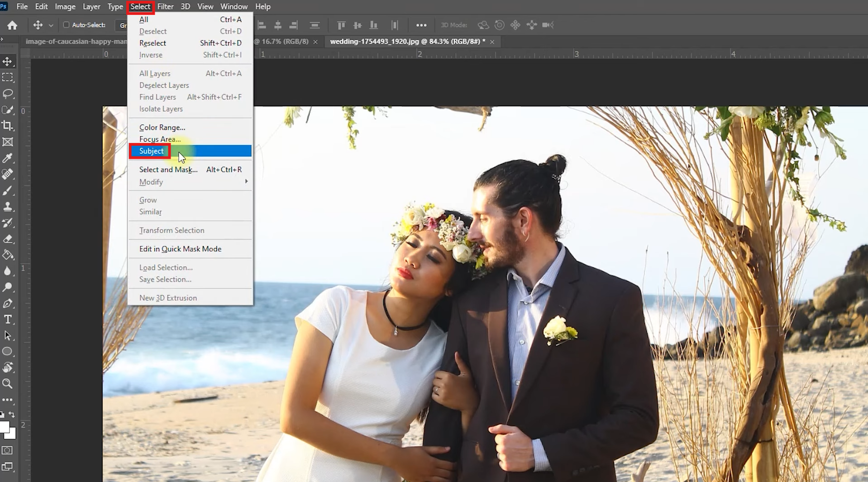Select the Rectangular Marquee tool
Screen dimensions: 868x482
[8, 77]
